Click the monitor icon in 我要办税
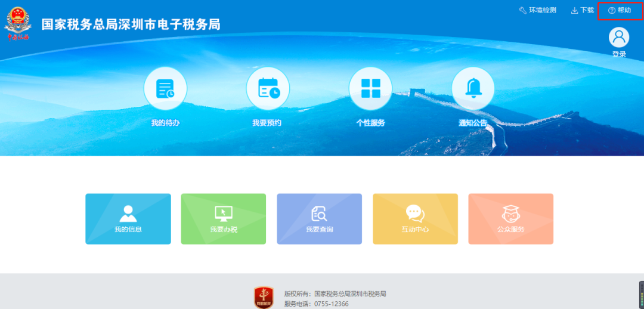644x309 pixels. [x=224, y=214]
